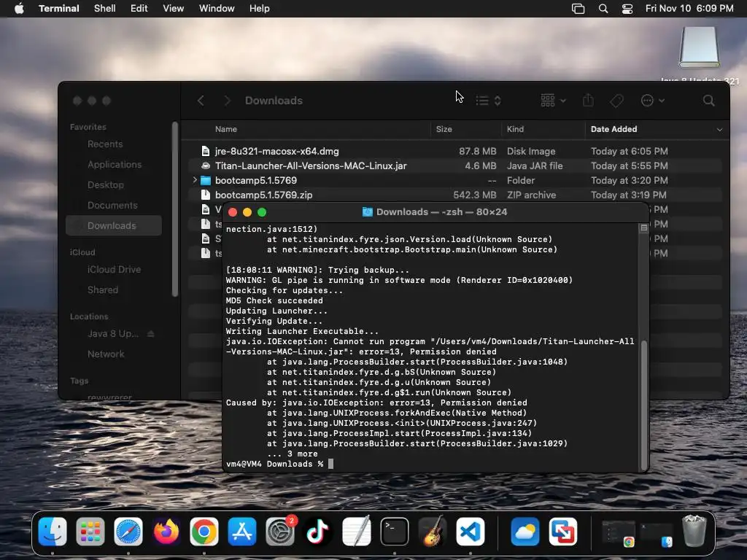Click the Finder Tags button
This screenshot has width=747, height=560.
click(x=616, y=101)
